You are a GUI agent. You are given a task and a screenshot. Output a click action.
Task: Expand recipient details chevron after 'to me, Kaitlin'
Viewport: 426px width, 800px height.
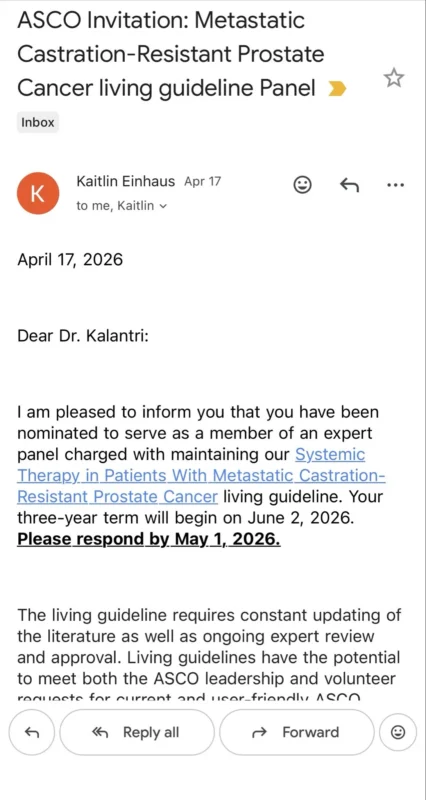163,207
